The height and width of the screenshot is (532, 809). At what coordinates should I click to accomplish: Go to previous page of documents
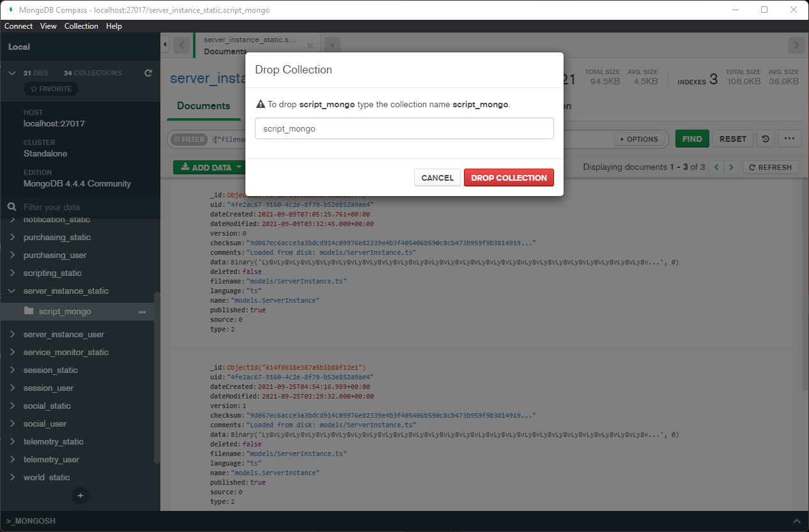tap(717, 167)
